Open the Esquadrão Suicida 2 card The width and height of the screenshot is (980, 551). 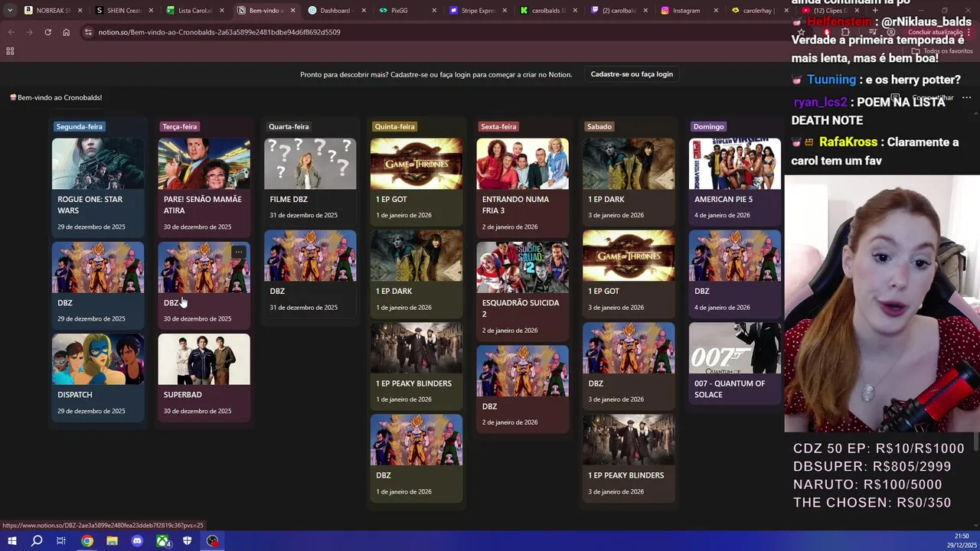522,291
